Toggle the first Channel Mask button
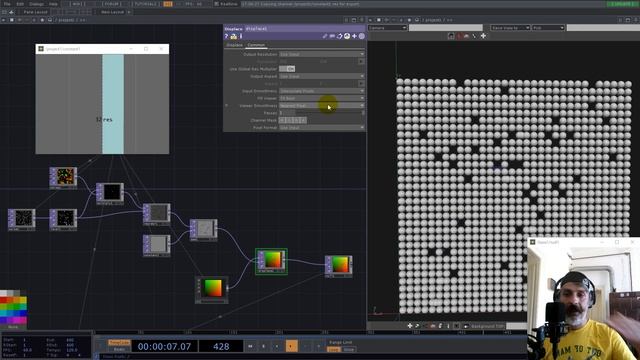 [282, 120]
